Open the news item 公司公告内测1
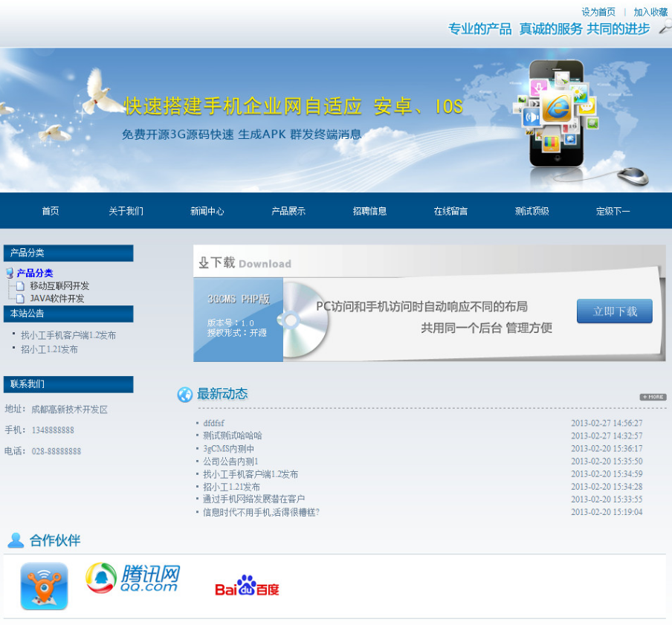672x625 pixels. (230, 462)
